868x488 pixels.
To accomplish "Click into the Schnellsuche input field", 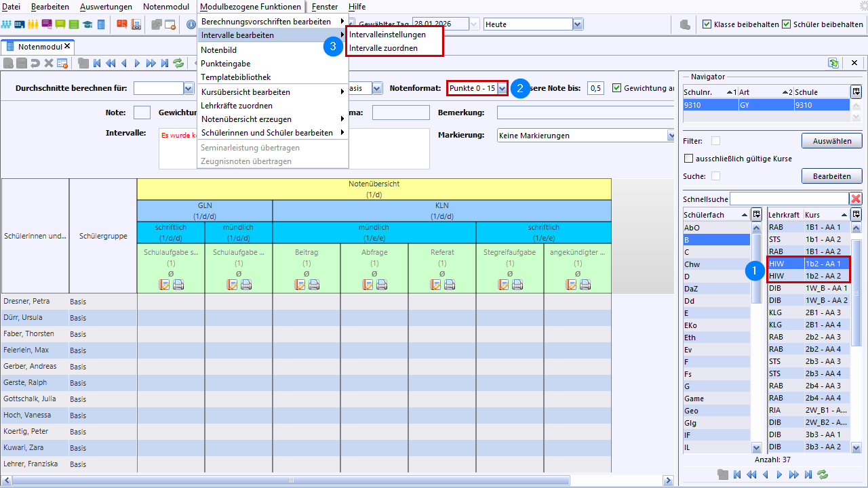I will point(789,199).
